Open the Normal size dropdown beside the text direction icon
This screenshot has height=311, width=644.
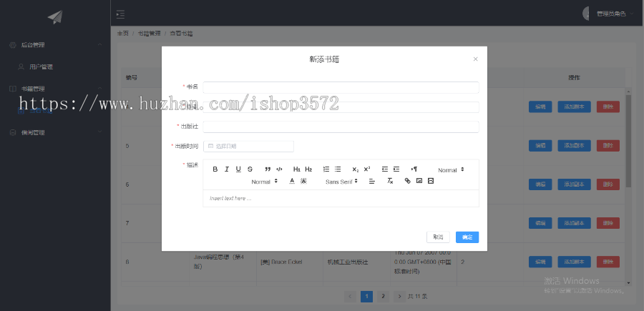coord(451,170)
